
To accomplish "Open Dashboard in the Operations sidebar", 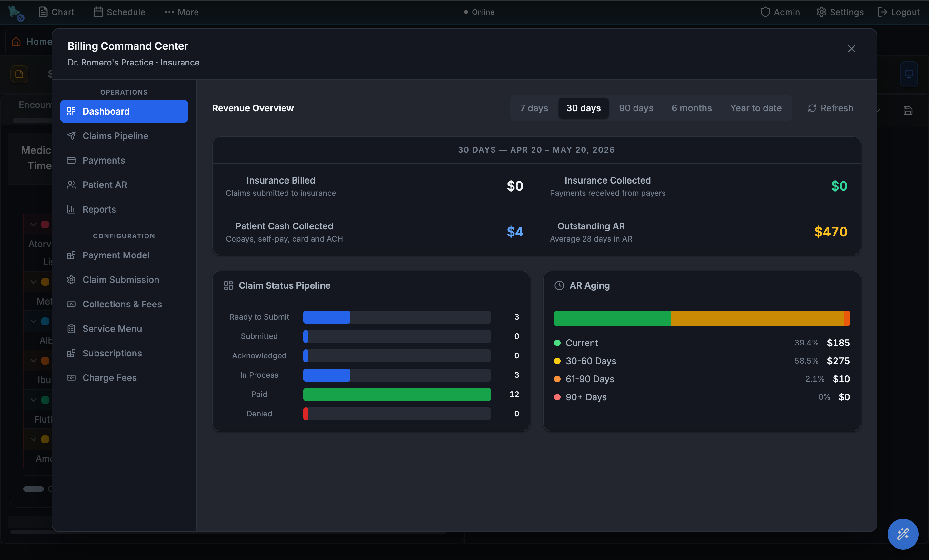I will coord(124,111).
